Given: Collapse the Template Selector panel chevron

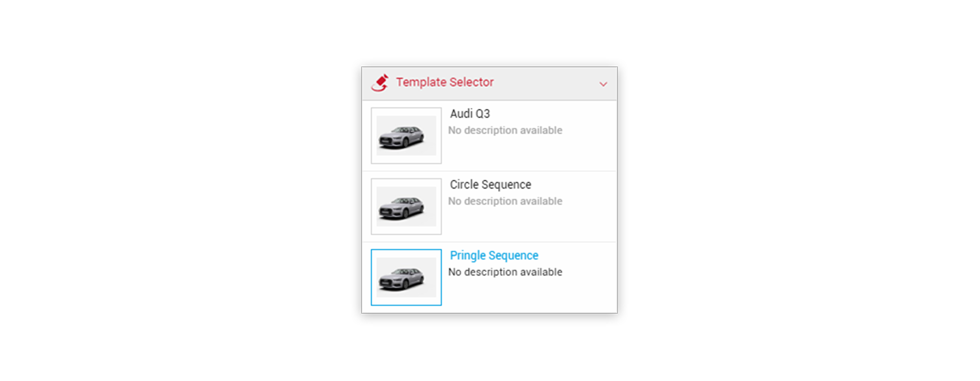Looking at the screenshot, I should [x=603, y=84].
